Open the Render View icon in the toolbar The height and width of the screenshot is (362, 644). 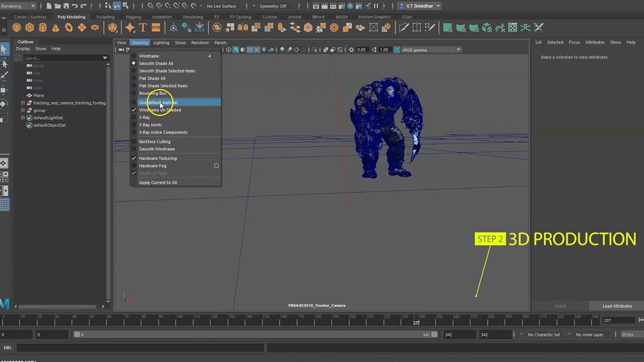(x=316, y=6)
